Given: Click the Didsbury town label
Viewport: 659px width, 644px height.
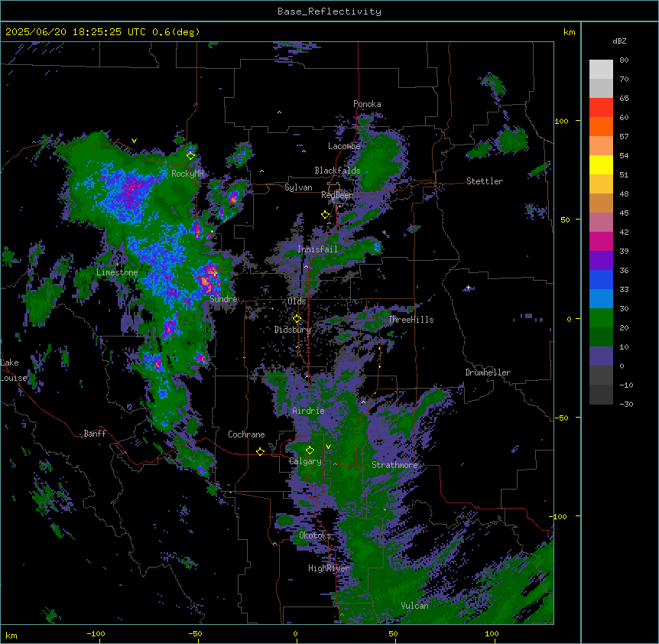Looking at the screenshot, I should point(293,330).
